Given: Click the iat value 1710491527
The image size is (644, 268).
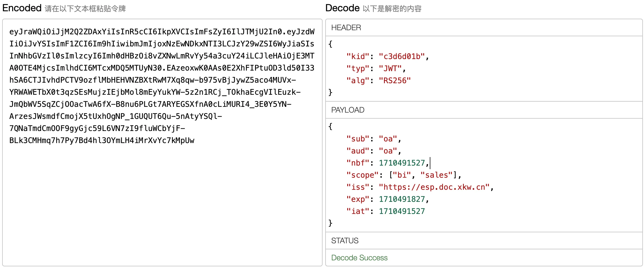Looking at the screenshot, I should coord(402,211).
